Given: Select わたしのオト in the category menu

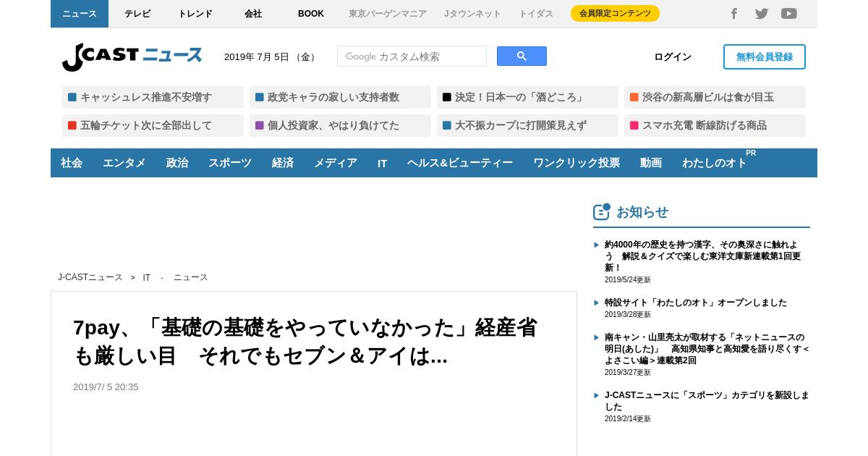Looking at the screenshot, I should [x=715, y=163].
